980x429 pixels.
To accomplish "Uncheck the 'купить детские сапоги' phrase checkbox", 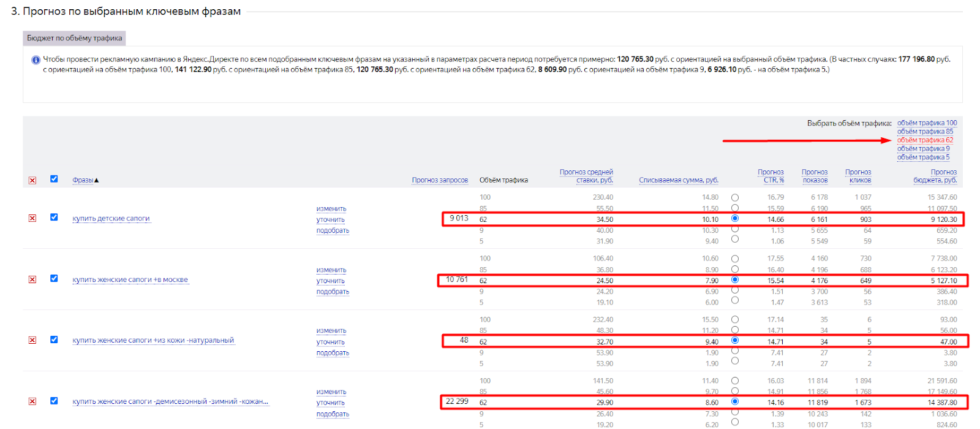I will (54, 218).
